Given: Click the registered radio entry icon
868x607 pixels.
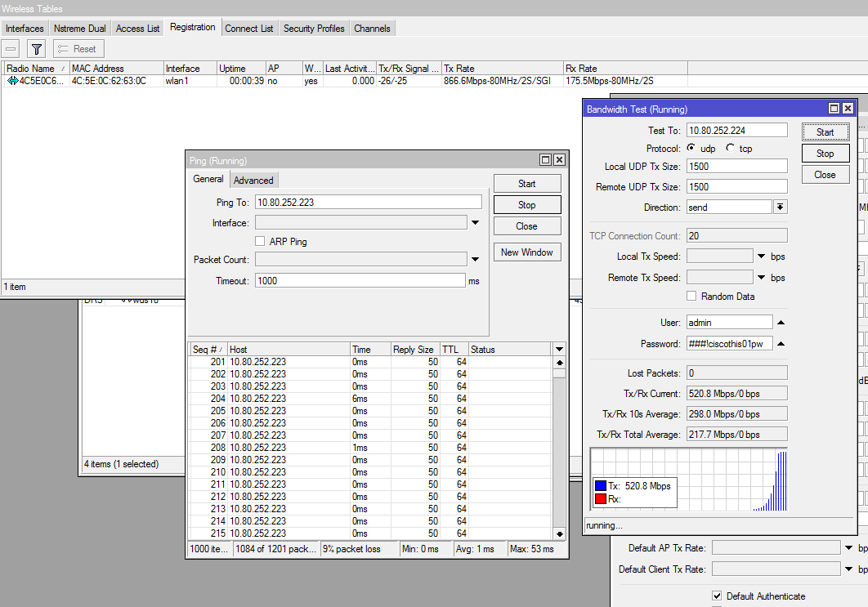Looking at the screenshot, I should pyautogui.click(x=12, y=81).
